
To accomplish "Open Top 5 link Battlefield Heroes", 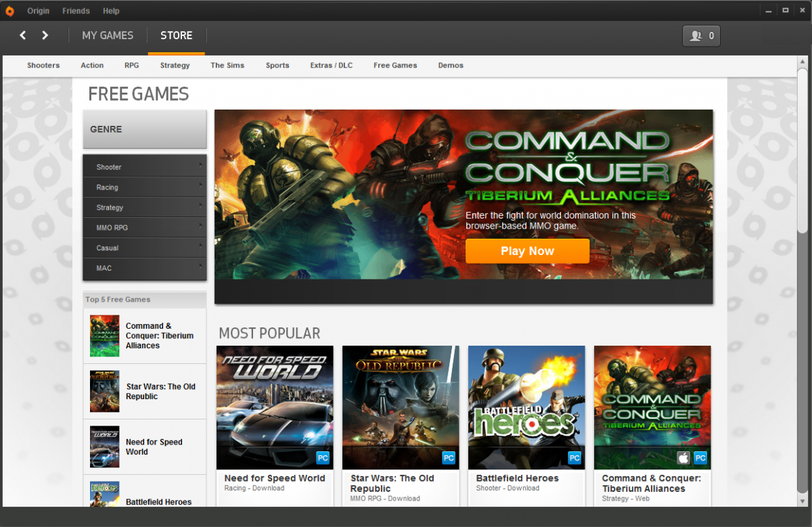I will click(x=158, y=502).
